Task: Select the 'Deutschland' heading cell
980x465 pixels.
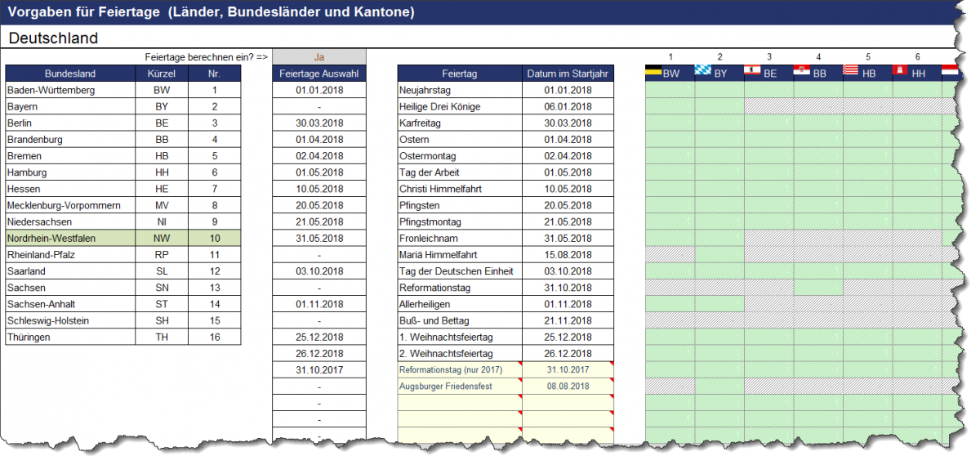Action: (x=53, y=38)
